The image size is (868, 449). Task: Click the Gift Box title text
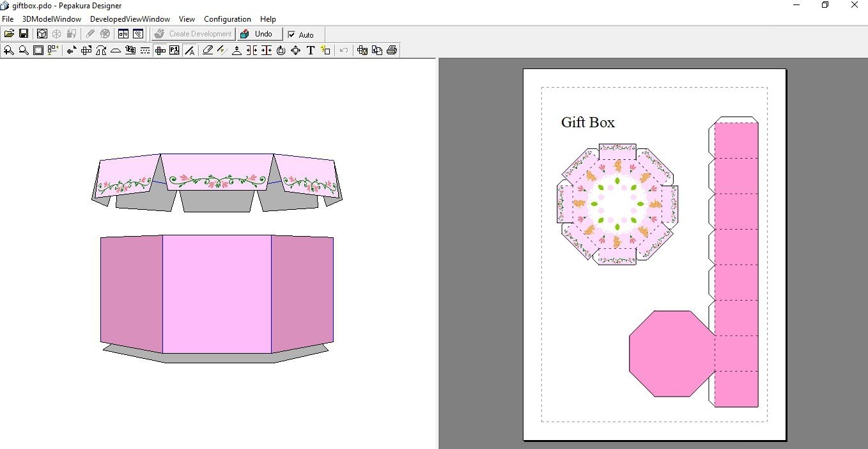588,122
